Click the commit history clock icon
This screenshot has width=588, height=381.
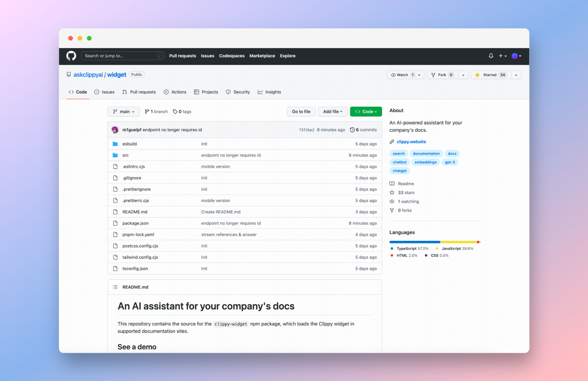pos(352,130)
